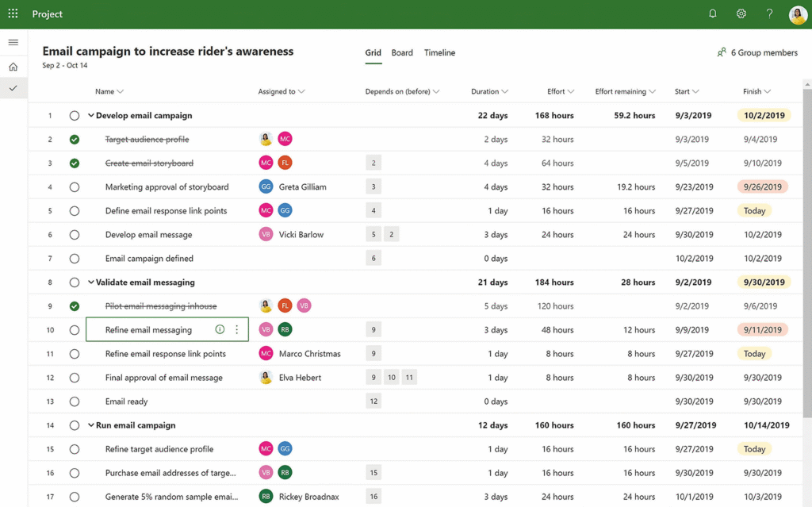Click the vertical scrollbar thumb
This screenshot has width=812, height=507.
807,252
